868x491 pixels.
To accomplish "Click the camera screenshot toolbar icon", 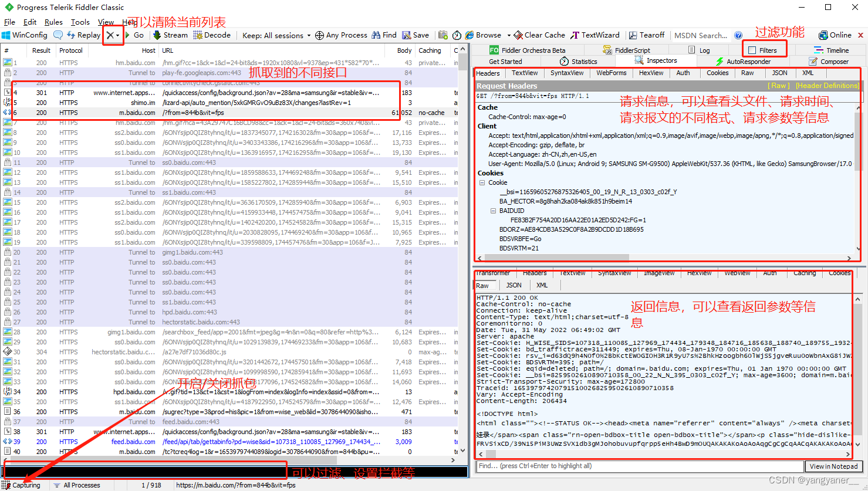I will pyautogui.click(x=443, y=35).
